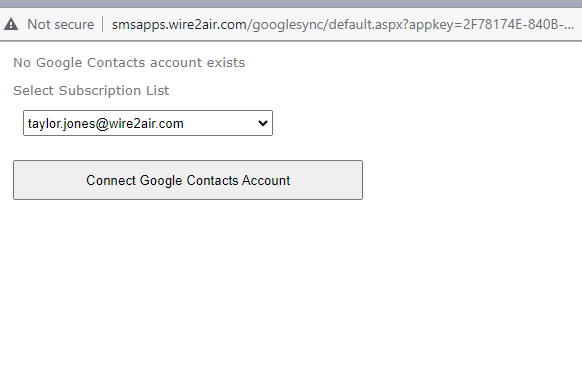Screen dimensions: 582x366
Task: Click the vertical divider after 'Not secure'
Action: tap(103, 24)
